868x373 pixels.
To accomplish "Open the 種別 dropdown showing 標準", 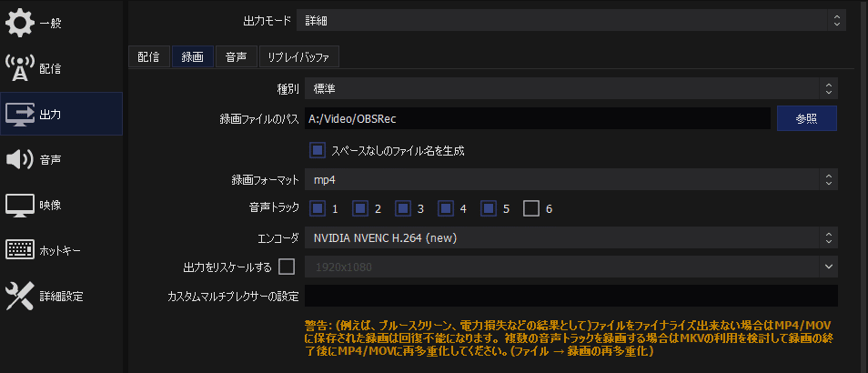I will [x=571, y=88].
